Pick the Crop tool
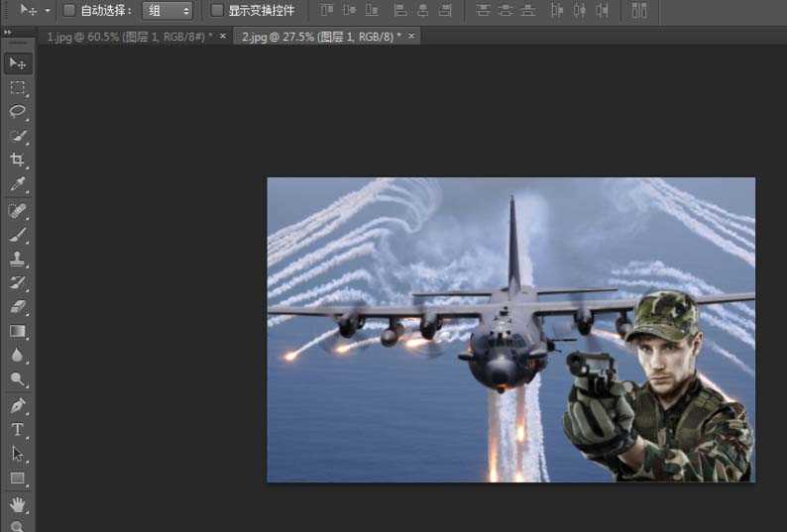The image size is (787, 532). pos(18,160)
